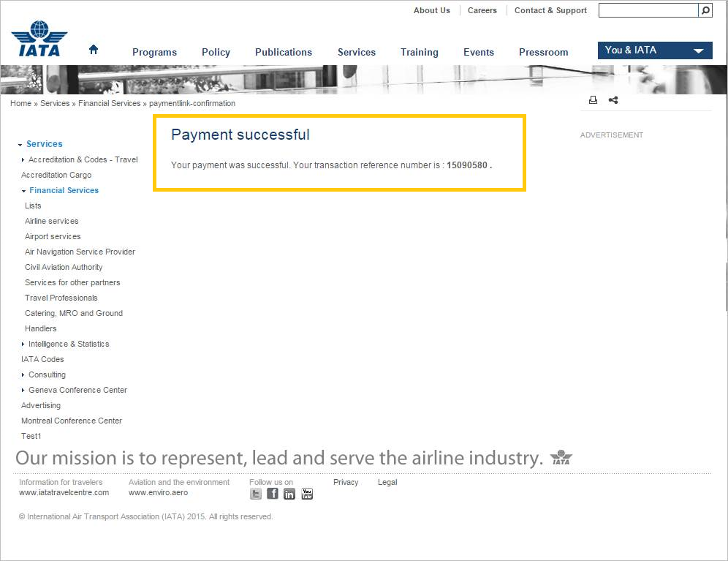The width and height of the screenshot is (728, 561).
Task: Expand Geneva Conference Center arrow
Action: [x=23, y=390]
